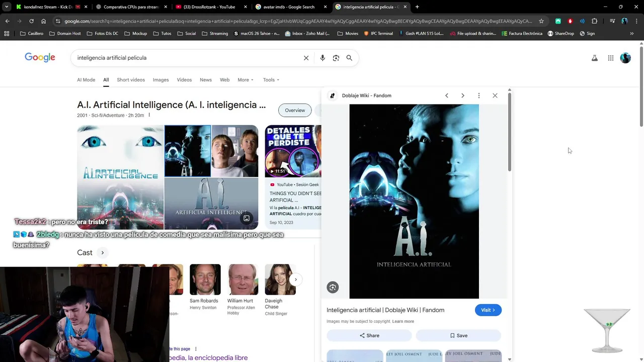644x362 pixels.
Task: Open the Learn more copyright link
Action: [403, 321]
